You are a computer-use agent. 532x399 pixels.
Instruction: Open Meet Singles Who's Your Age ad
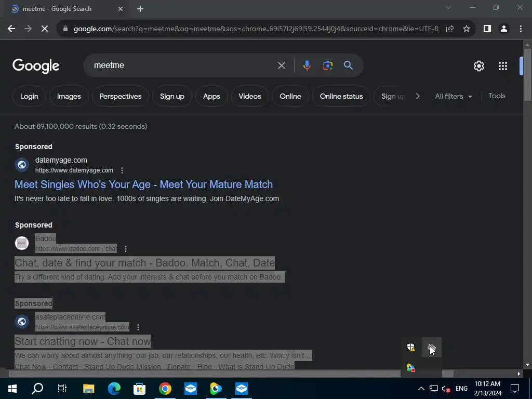[x=143, y=184]
